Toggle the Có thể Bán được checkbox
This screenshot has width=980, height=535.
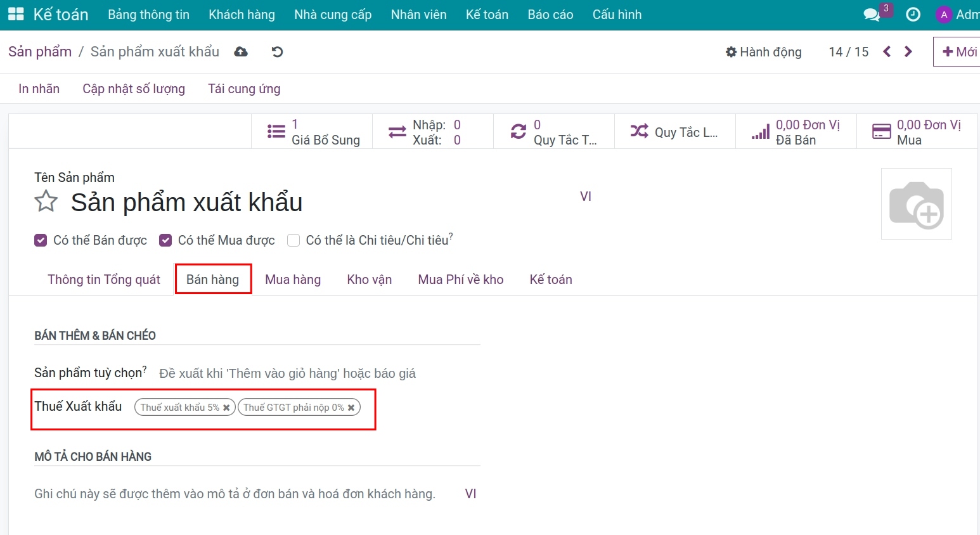41,240
